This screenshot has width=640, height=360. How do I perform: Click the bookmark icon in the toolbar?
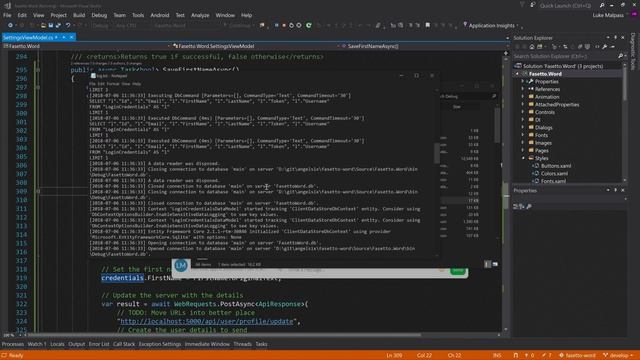coord(427,25)
